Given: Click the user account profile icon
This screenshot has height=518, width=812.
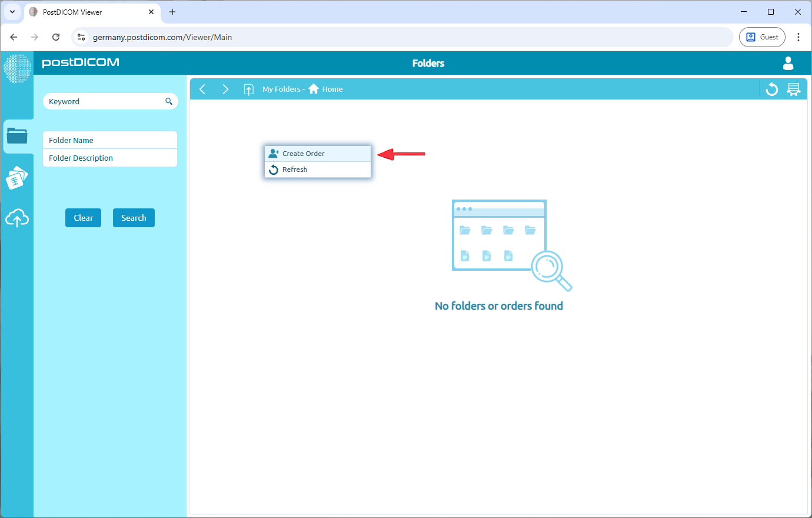Looking at the screenshot, I should [788, 63].
